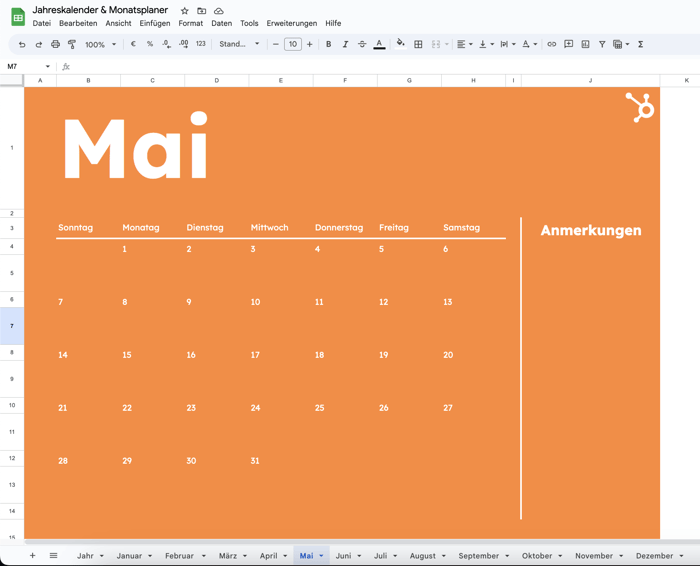Open text wrapping dropdown
The height and width of the screenshot is (566, 700).
(508, 44)
